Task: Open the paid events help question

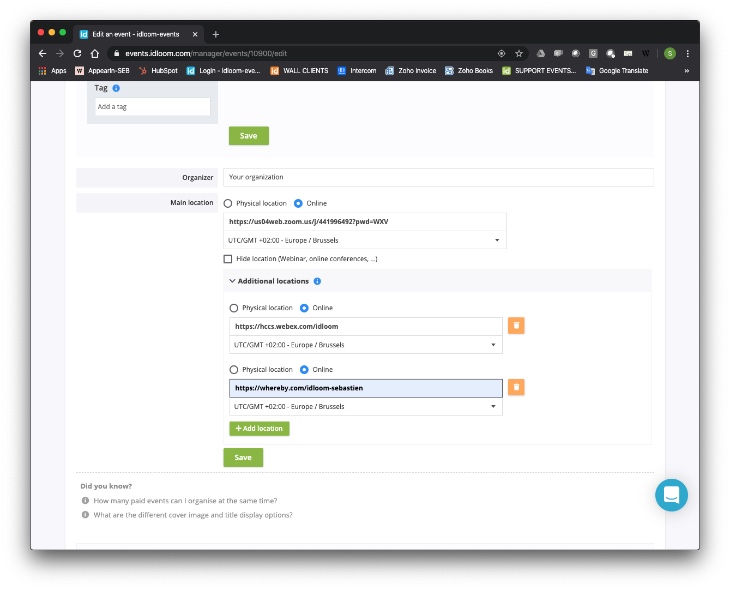Action: (185, 501)
